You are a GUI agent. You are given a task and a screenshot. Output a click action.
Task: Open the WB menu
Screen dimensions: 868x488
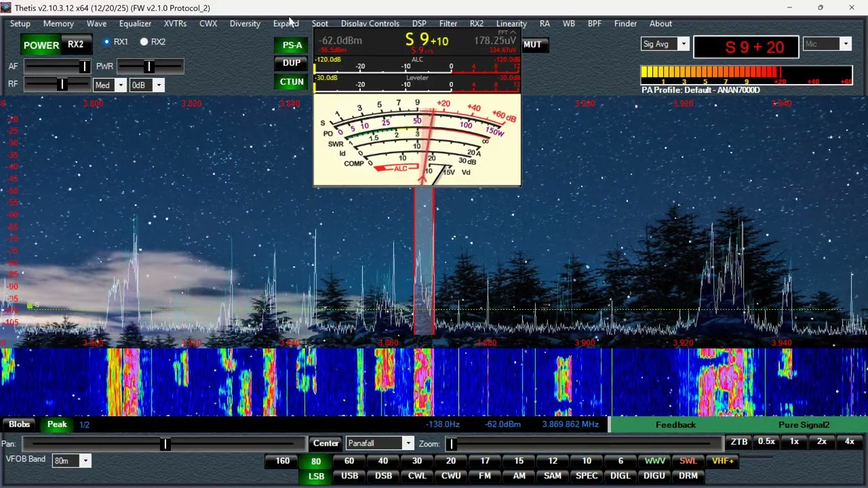pyautogui.click(x=569, y=24)
